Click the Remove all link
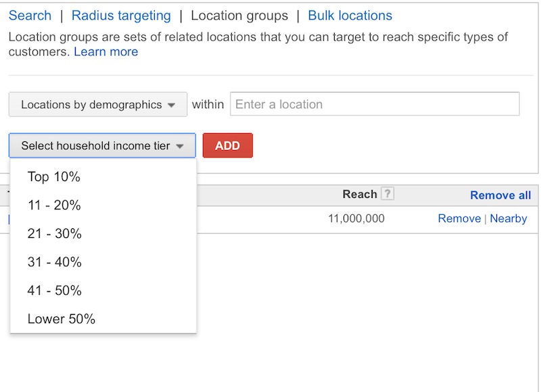 tap(500, 195)
